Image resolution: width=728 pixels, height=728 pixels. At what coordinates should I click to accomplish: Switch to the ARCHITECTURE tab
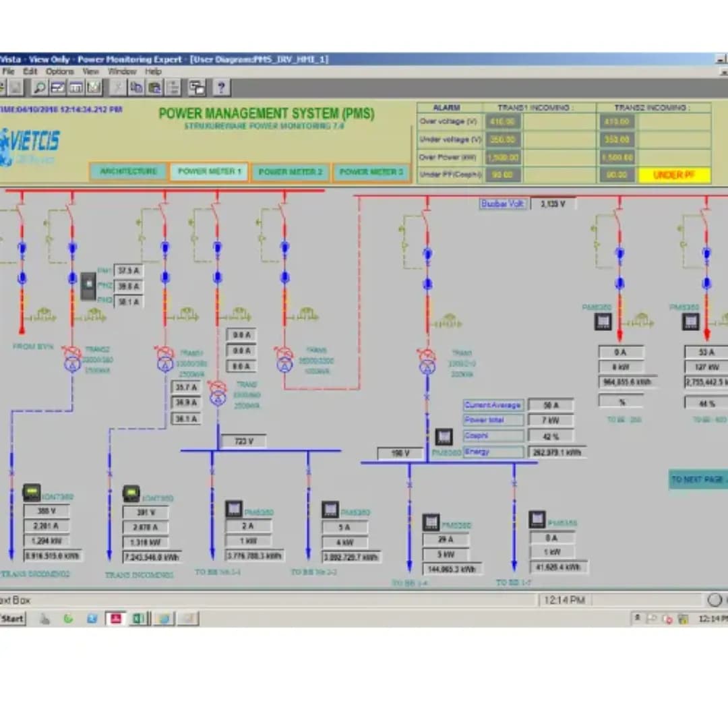click(x=129, y=171)
